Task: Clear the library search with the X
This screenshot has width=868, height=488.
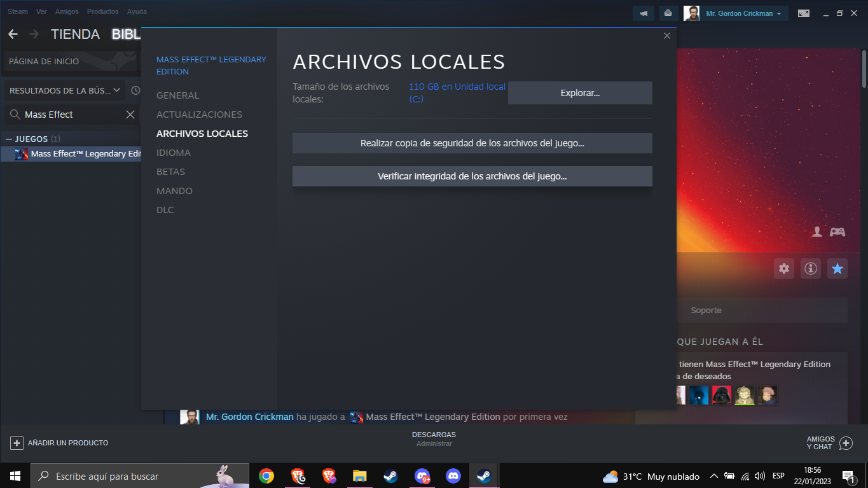Action: tap(130, 115)
